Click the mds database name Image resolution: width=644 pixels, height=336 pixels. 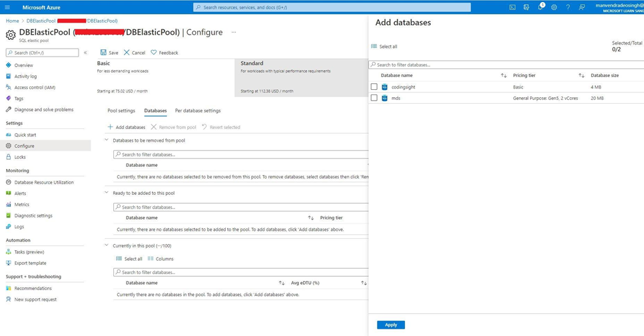[396, 98]
